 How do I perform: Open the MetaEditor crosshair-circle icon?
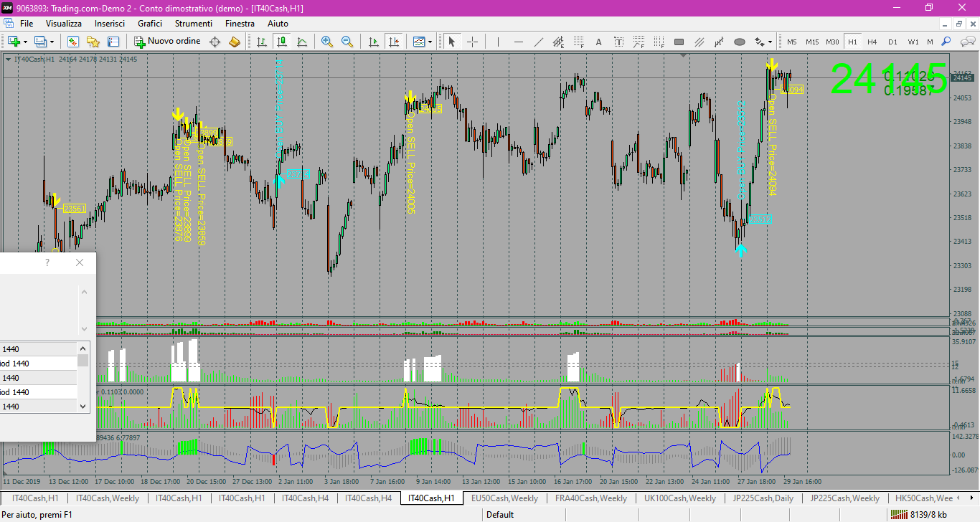click(x=215, y=42)
